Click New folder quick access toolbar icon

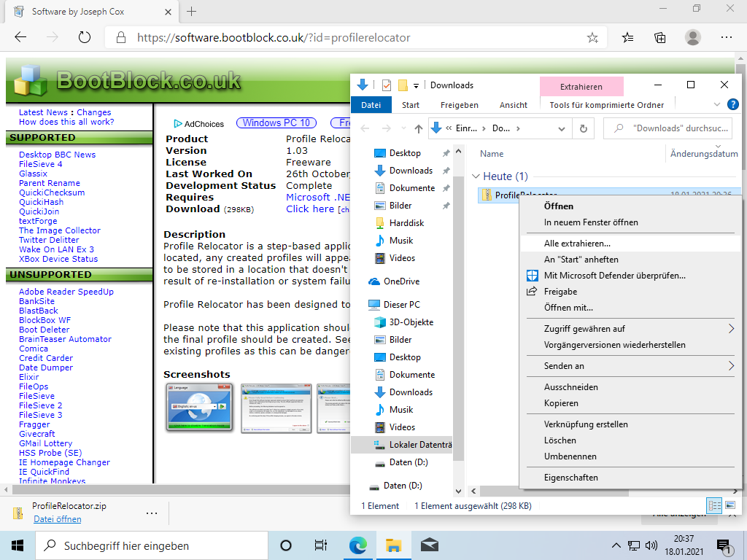[x=403, y=85]
